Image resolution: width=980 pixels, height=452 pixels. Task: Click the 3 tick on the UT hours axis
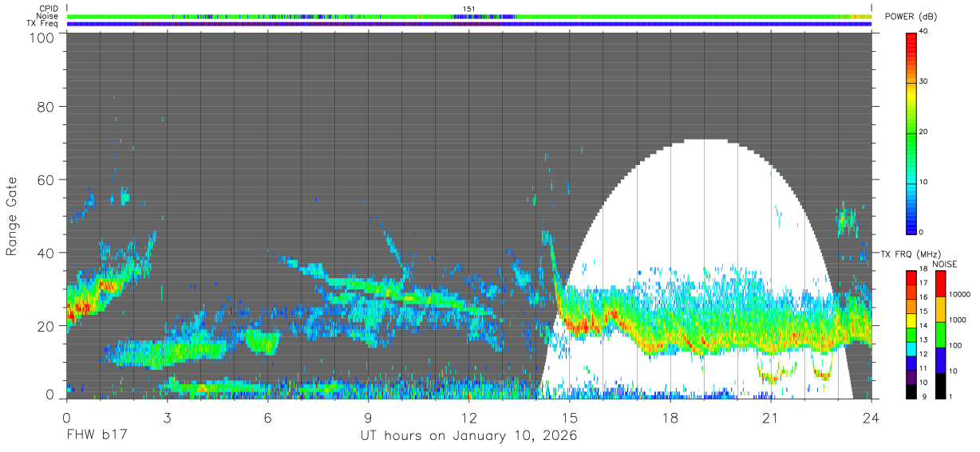pyautogui.click(x=167, y=417)
